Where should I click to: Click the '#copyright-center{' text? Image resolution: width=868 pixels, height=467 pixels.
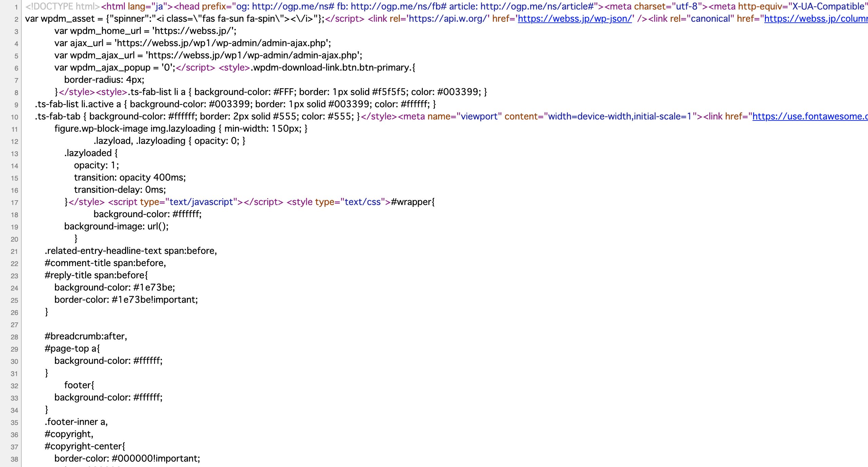tap(85, 446)
